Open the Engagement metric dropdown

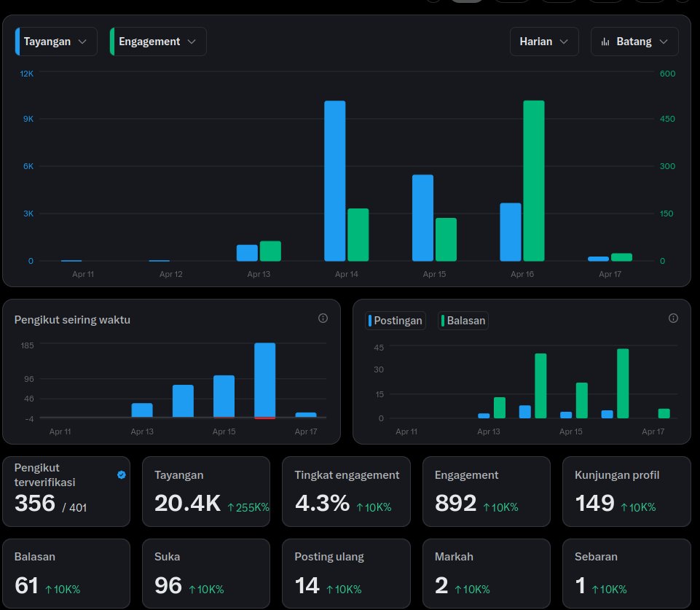point(158,42)
